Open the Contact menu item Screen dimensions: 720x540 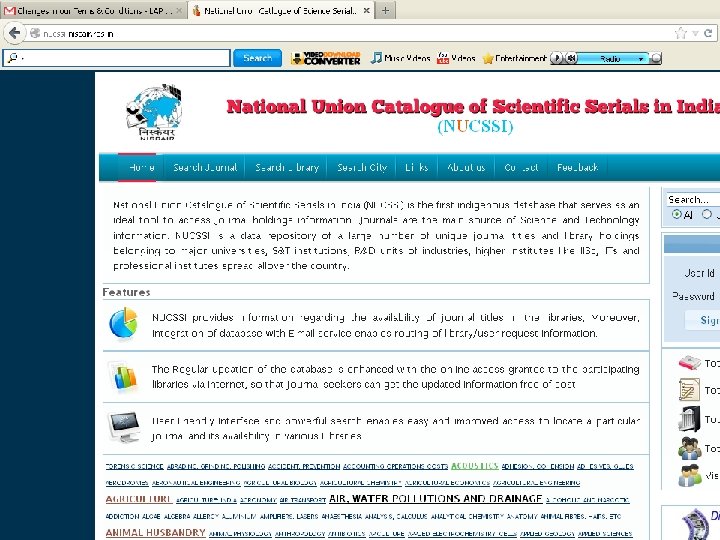(x=521, y=168)
